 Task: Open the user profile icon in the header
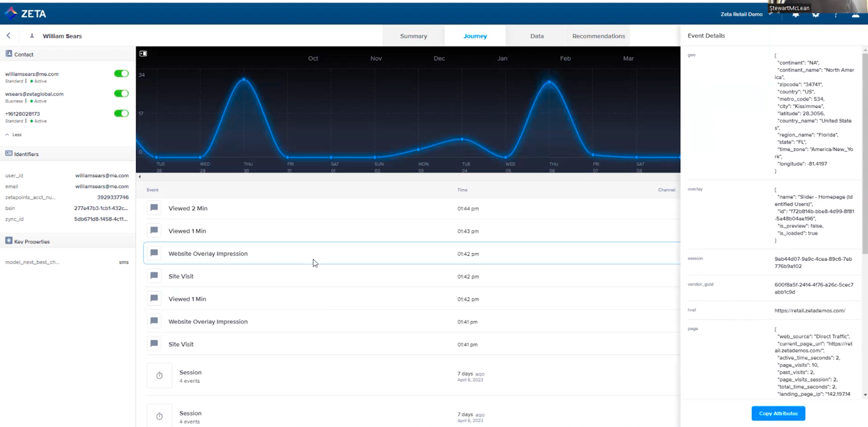tap(856, 15)
